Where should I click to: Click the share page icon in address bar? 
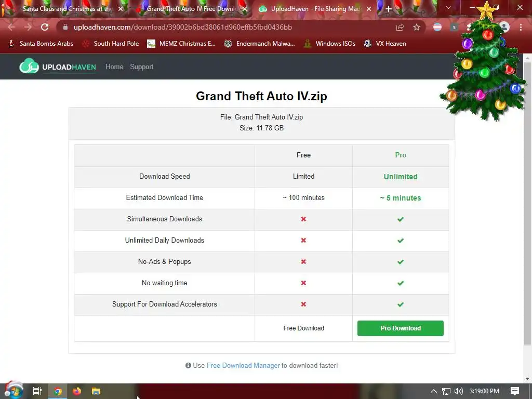400,27
